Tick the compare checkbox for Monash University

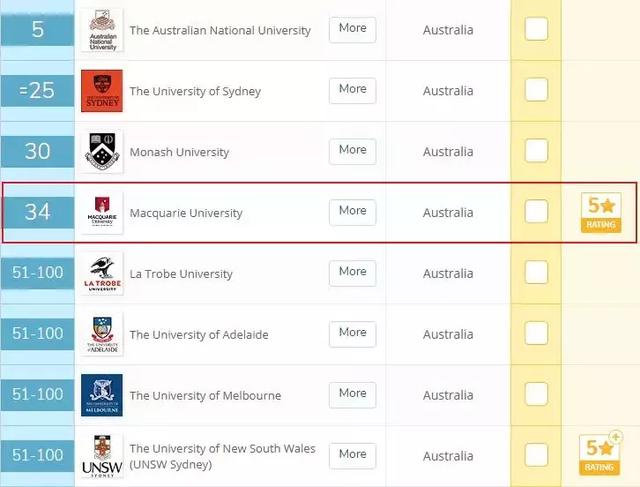tap(536, 151)
